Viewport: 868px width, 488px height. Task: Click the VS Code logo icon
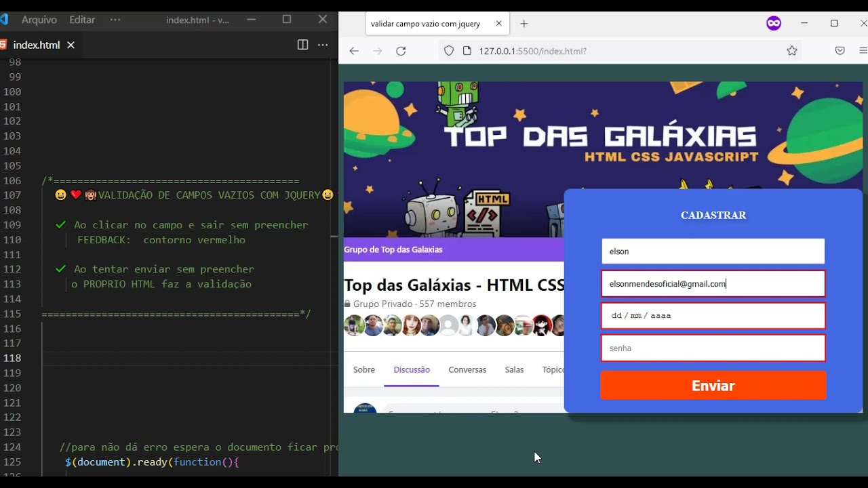click(4, 20)
